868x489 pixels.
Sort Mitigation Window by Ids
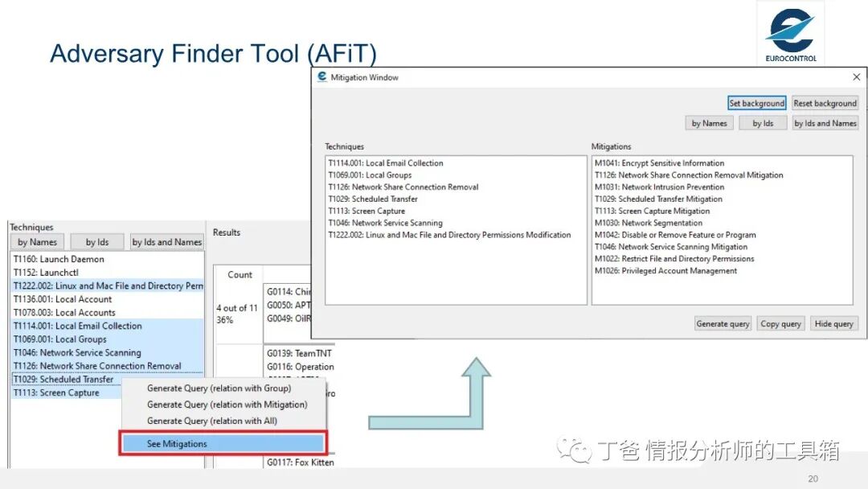click(763, 123)
